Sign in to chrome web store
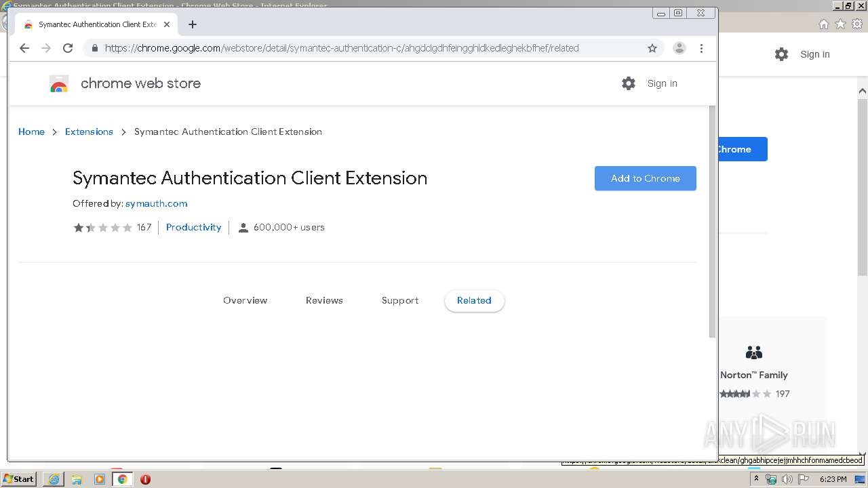The image size is (868, 488). coord(662,83)
